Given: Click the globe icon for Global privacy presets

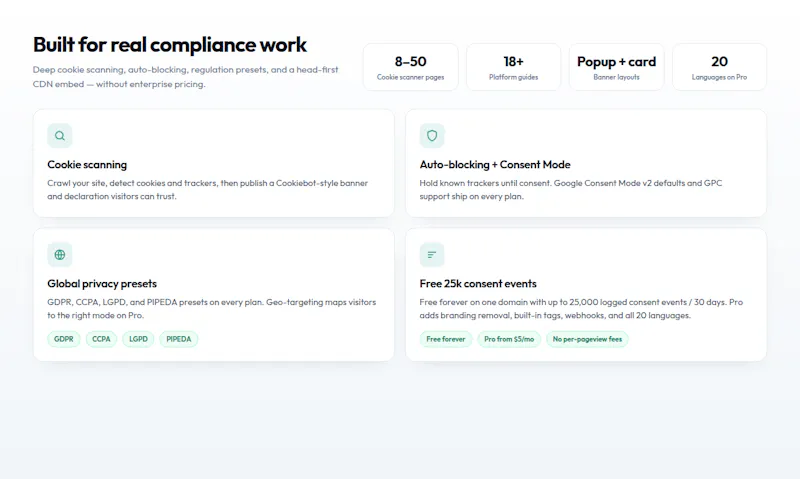Looking at the screenshot, I should [60, 255].
